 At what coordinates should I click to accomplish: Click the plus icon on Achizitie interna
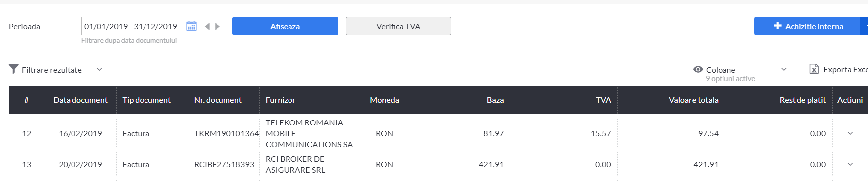click(778, 26)
